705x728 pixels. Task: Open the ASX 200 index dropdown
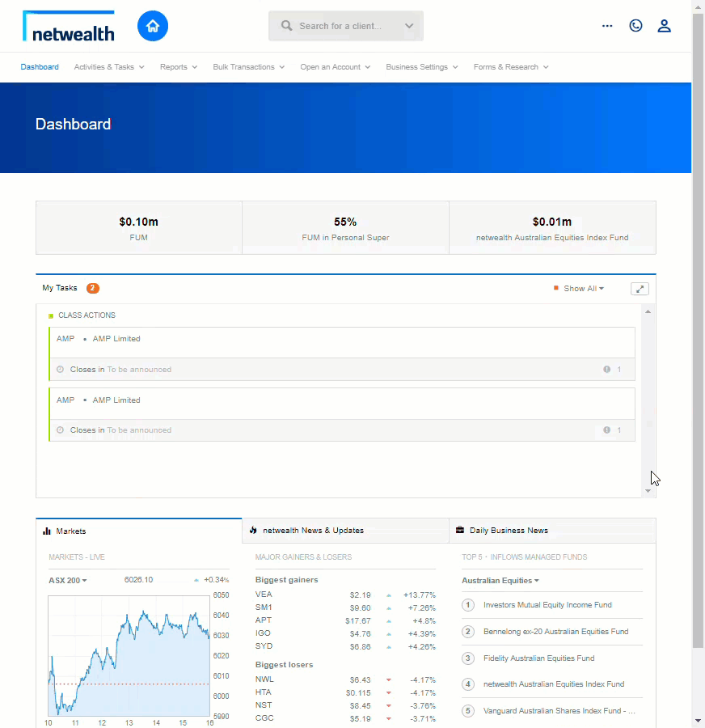68,580
